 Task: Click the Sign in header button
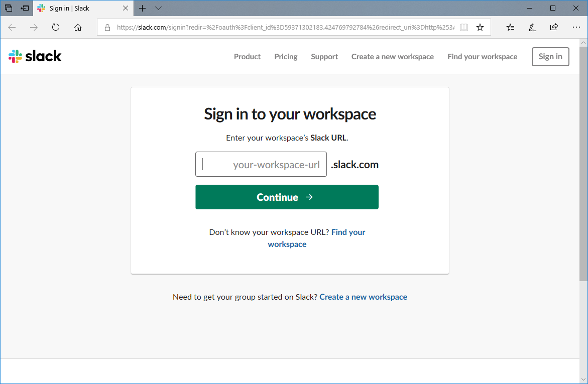pos(550,57)
